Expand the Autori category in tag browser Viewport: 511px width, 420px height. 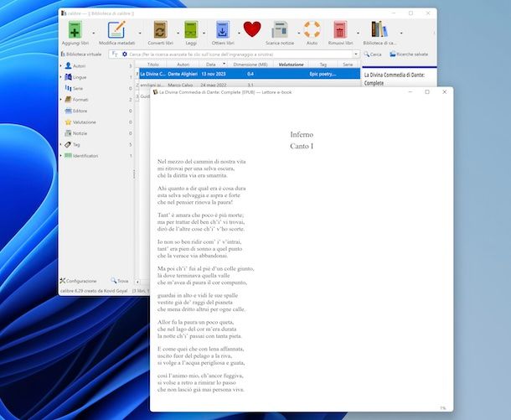click(x=60, y=65)
